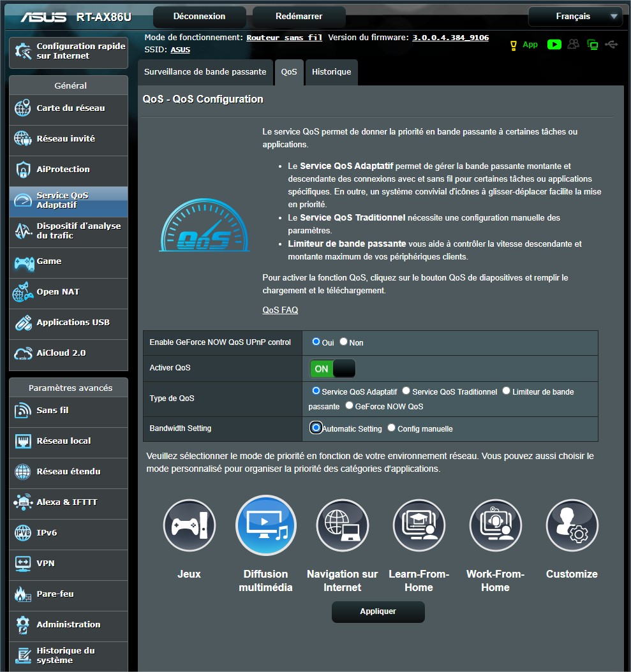Select Non for GeForce NOW UPnP control
631x672 pixels.
click(x=344, y=342)
